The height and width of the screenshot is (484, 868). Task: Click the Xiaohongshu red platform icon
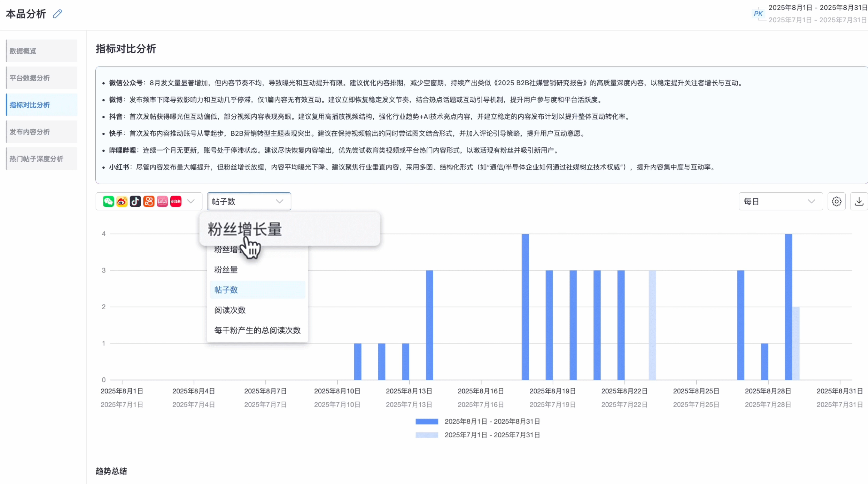[x=176, y=201]
